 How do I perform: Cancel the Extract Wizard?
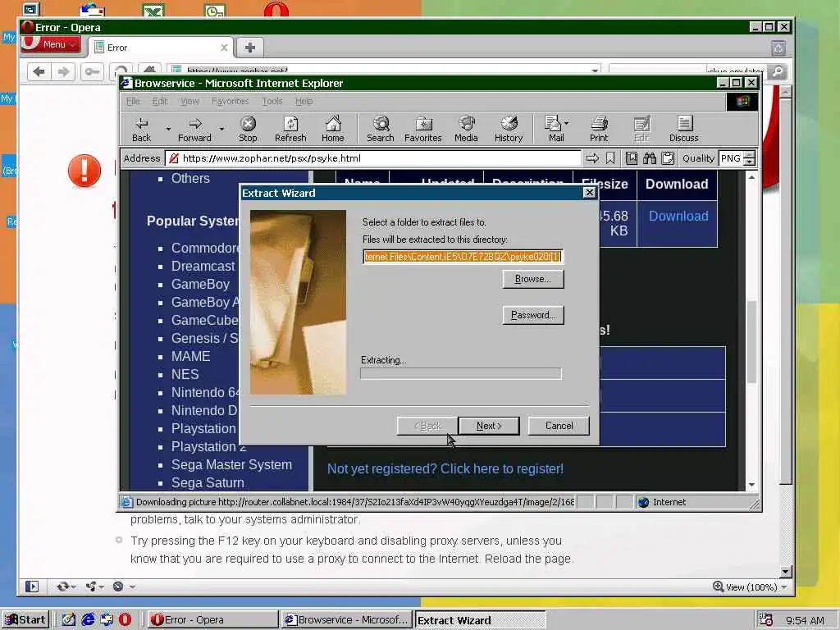(x=559, y=426)
